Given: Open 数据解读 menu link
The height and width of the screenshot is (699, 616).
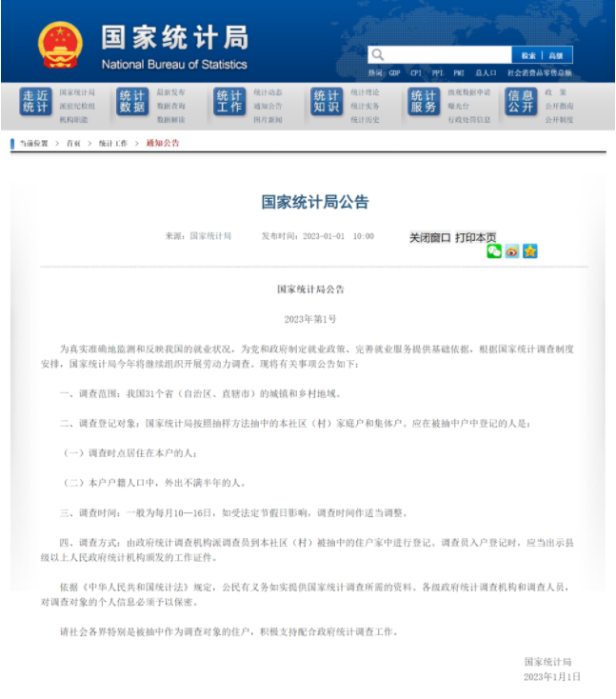Looking at the screenshot, I should pos(170,120).
